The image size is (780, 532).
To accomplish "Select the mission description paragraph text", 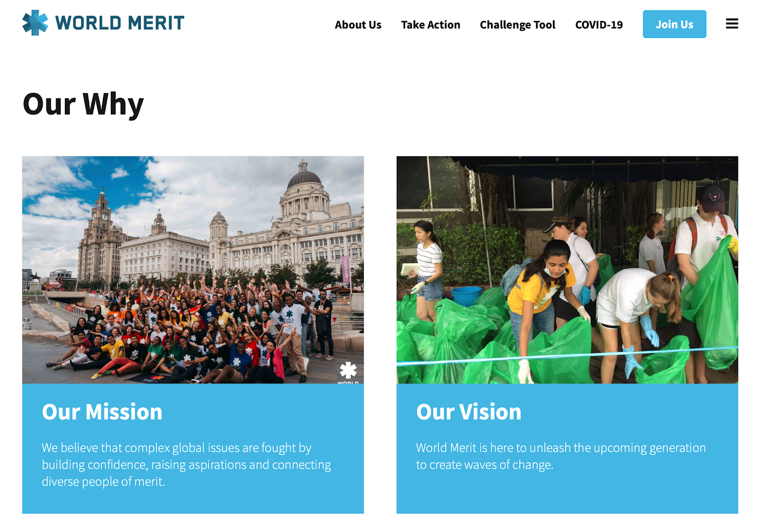I will point(186,465).
